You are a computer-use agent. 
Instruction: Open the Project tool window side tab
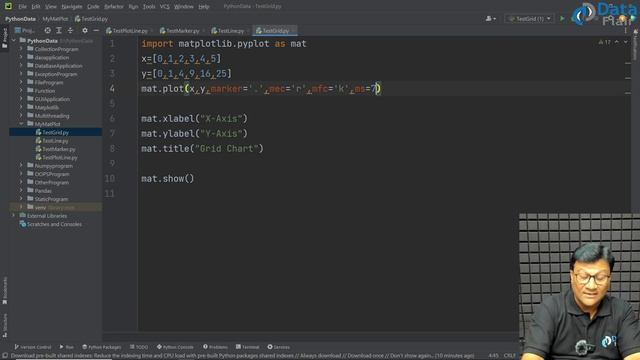[x=4, y=38]
